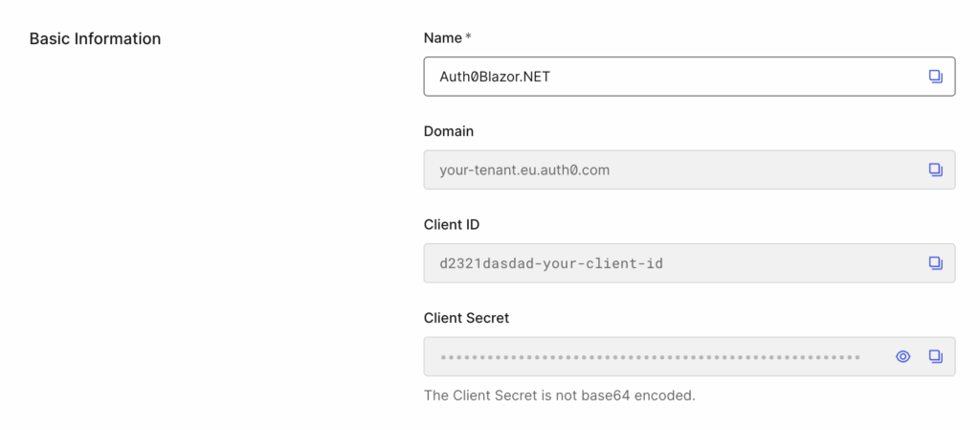This screenshot has height=430, width=980.
Task: Copy the Domain to clipboard
Action: 935,170
